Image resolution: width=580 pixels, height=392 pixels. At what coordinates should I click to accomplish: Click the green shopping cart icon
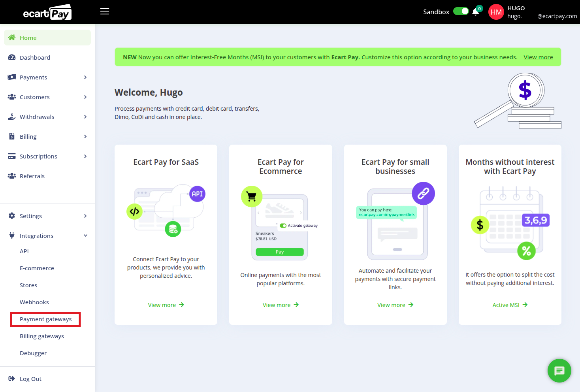[252, 196]
